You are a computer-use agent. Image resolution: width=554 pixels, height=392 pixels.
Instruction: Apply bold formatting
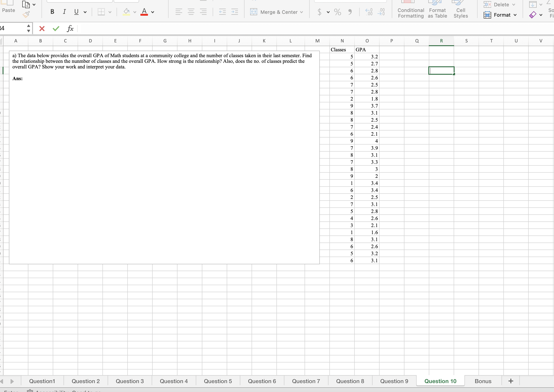click(52, 11)
